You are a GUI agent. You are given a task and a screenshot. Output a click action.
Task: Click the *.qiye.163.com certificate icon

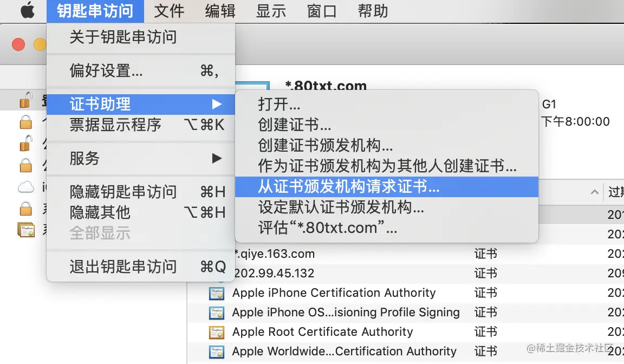(217, 253)
